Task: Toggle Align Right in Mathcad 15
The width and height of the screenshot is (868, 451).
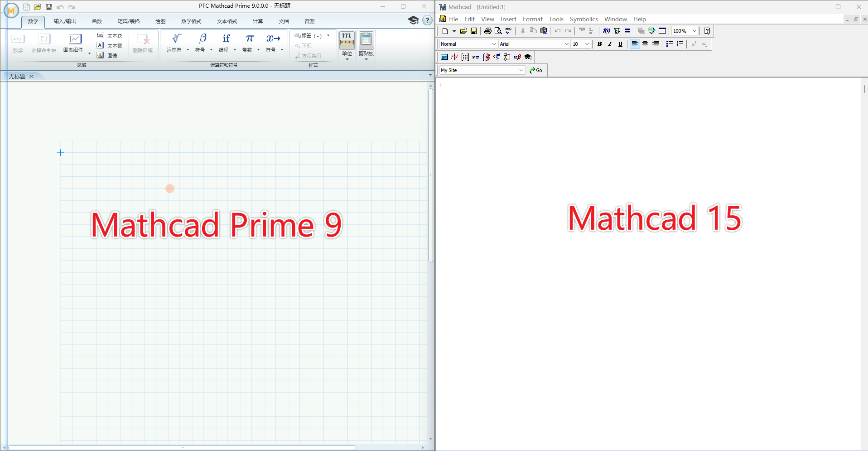Action: [656, 44]
